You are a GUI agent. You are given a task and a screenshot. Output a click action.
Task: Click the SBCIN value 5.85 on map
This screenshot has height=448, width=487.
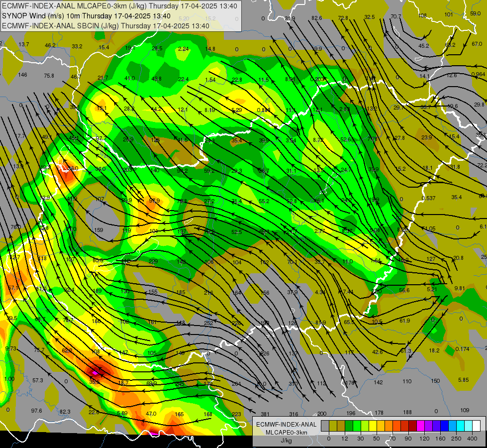pyautogui.click(x=464, y=380)
